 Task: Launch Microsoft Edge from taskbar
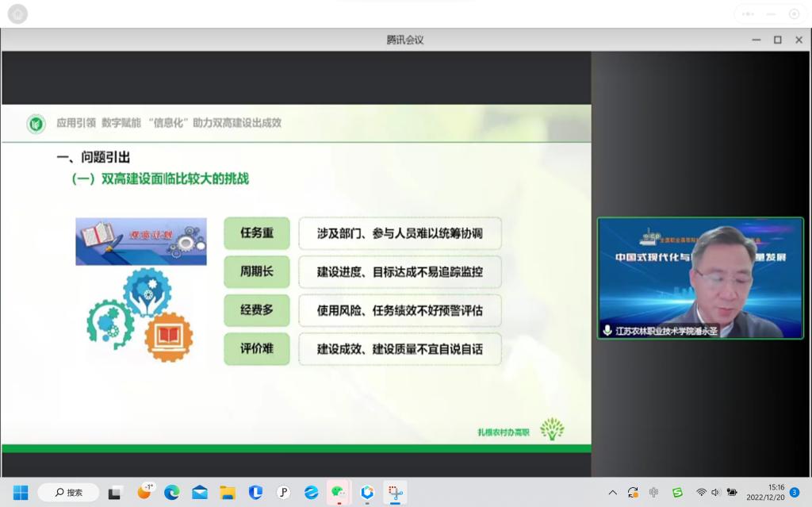click(172, 493)
